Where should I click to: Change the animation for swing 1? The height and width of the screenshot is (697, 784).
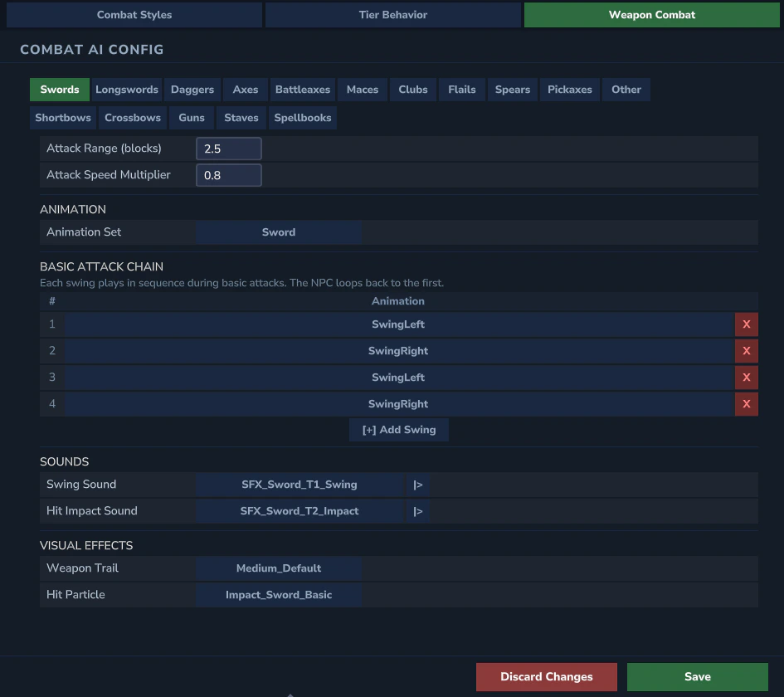[x=398, y=324]
